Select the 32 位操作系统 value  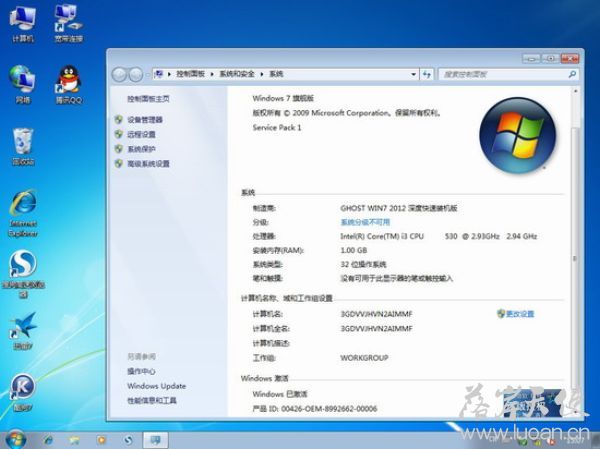pyautogui.click(x=363, y=265)
